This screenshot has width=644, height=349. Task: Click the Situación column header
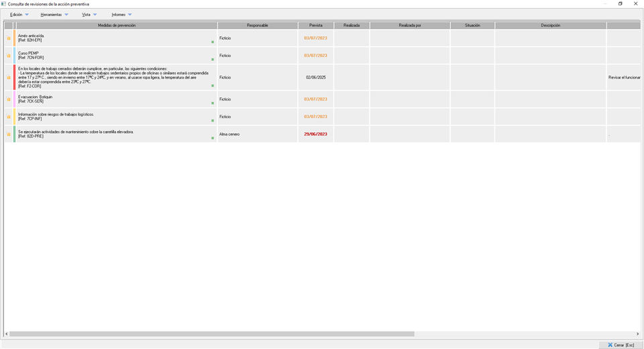click(x=472, y=26)
